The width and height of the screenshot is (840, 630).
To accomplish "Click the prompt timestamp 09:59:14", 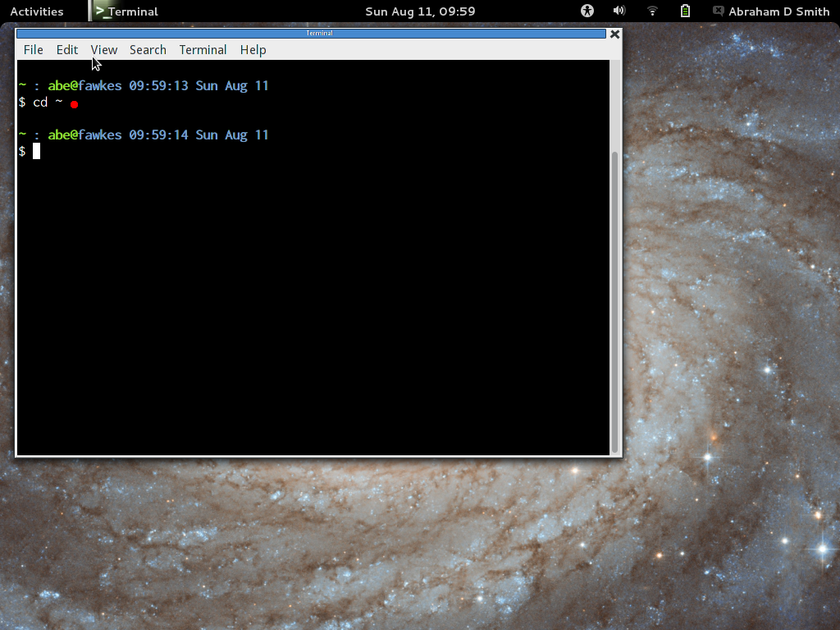I will click(158, 135).
